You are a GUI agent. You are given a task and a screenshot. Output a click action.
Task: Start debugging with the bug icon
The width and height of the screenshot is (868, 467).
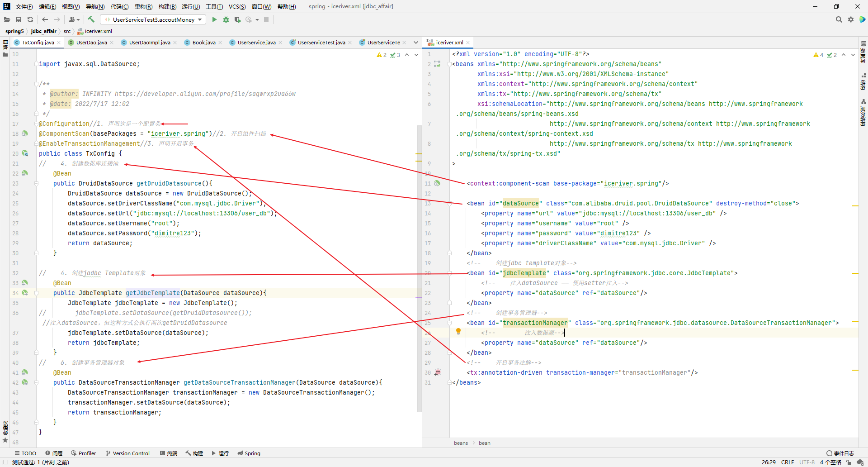tap(226, 19)
